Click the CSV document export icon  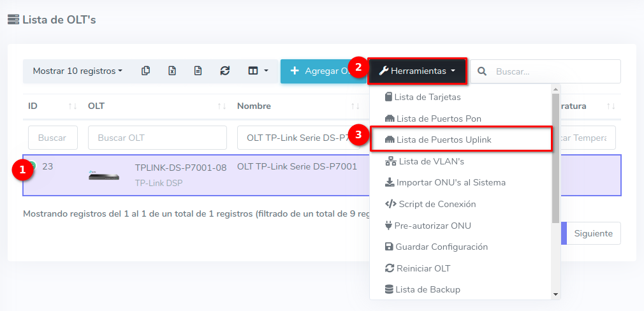point(198,71)
